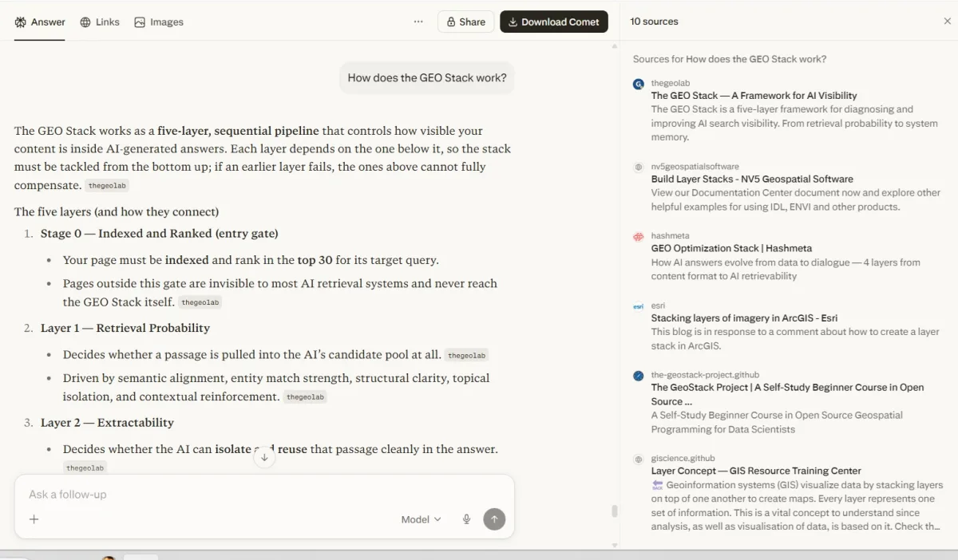Viewport: 958px width, 560px height.
Task: Click the Hashmeta source favicon
Action: click(x=638, y=237)
